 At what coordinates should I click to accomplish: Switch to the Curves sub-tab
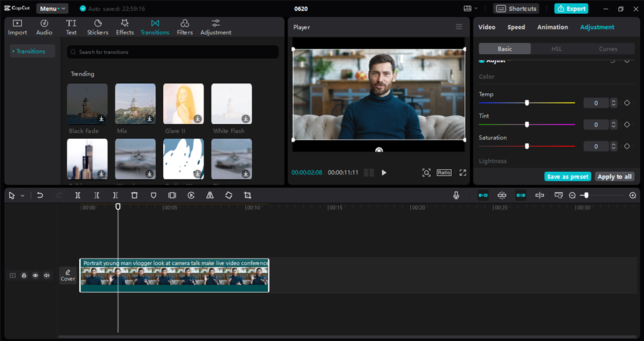(x=608, y=49)
